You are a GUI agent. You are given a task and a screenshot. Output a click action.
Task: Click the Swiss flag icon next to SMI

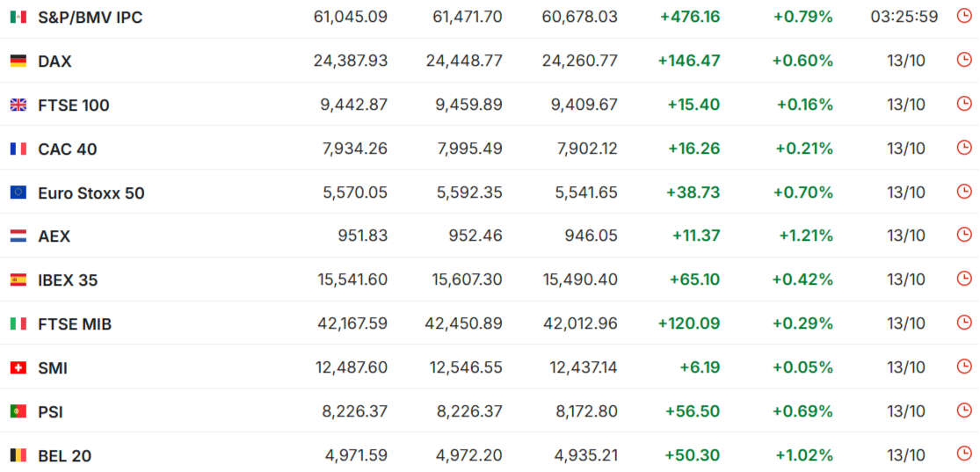click(x=18, y=367)
